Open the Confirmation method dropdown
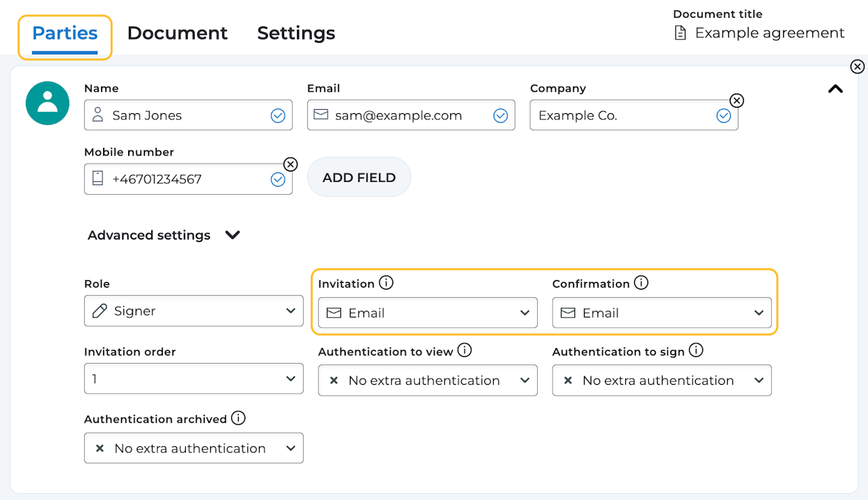The width and height of the screenshot is (868, 500). [661, 313]
